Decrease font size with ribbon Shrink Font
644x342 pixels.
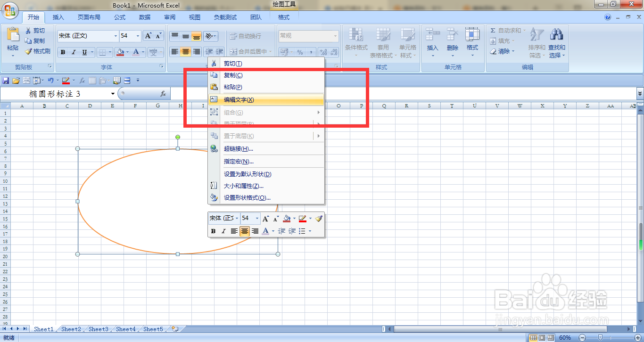click(159, 36)
